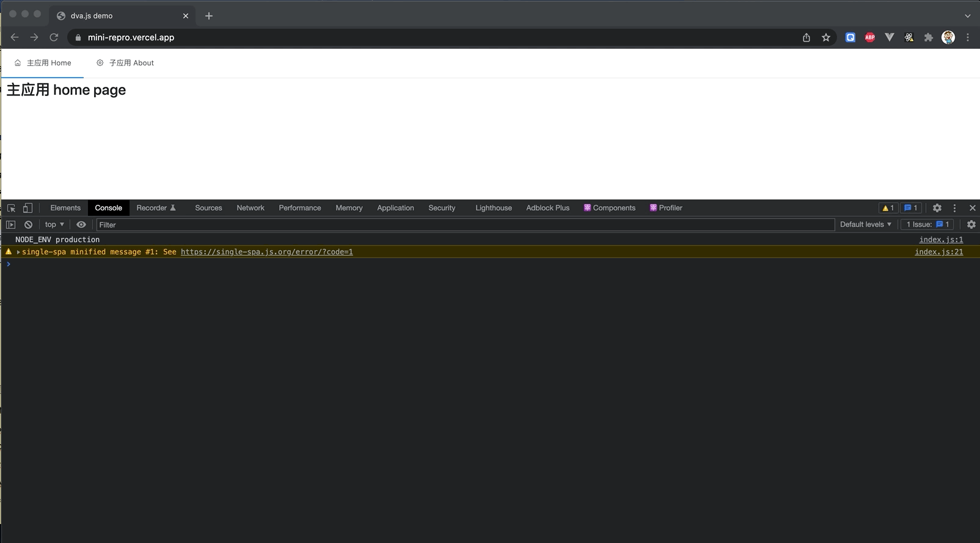Activate the inspect element picker
The width and height of the screenshot is (980, 543).
click(x=11, y=208)
